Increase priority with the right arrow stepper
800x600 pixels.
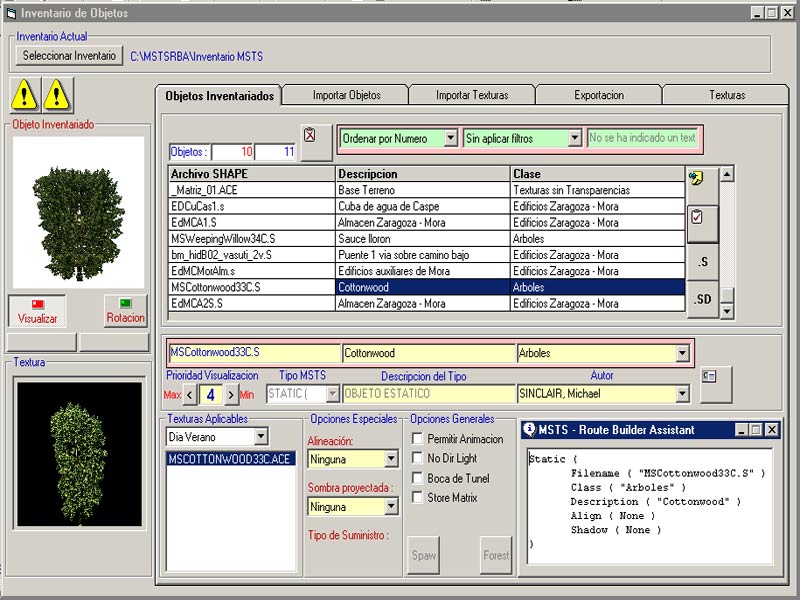[230, 394]
